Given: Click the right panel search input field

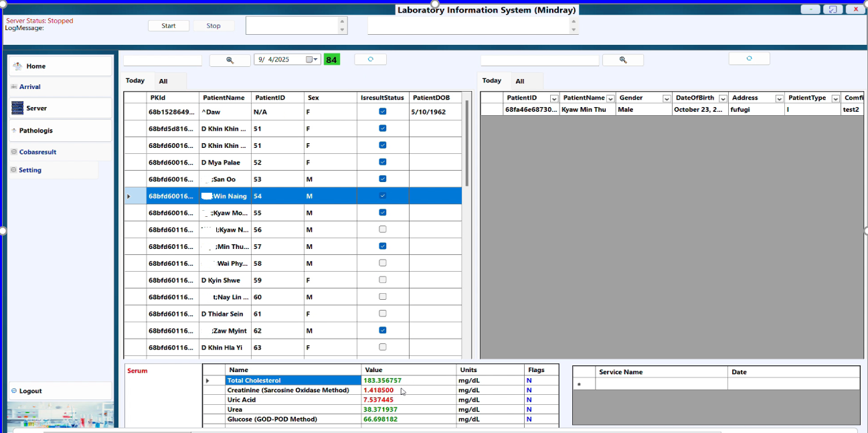Looking at the screenshot, I should (x=540, y=60).
